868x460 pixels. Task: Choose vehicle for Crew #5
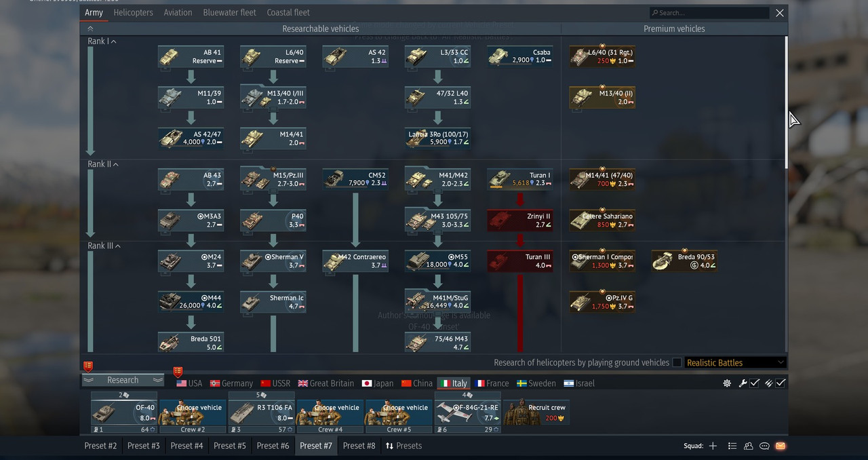click(x=398, y=417)
